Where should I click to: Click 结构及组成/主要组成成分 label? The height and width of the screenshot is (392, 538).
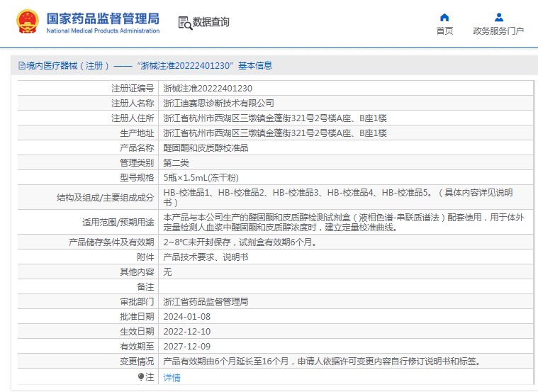pos(105,198)
